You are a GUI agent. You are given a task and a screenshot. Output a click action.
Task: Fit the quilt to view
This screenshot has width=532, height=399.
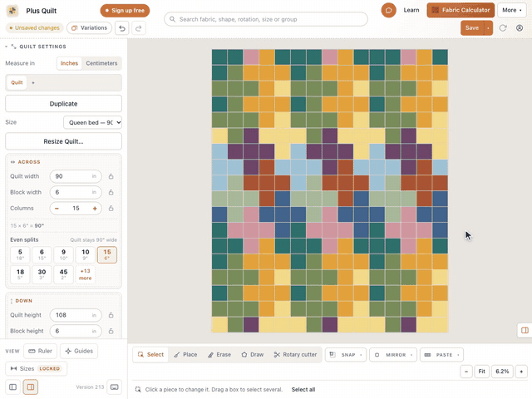(x=482, y=372)
